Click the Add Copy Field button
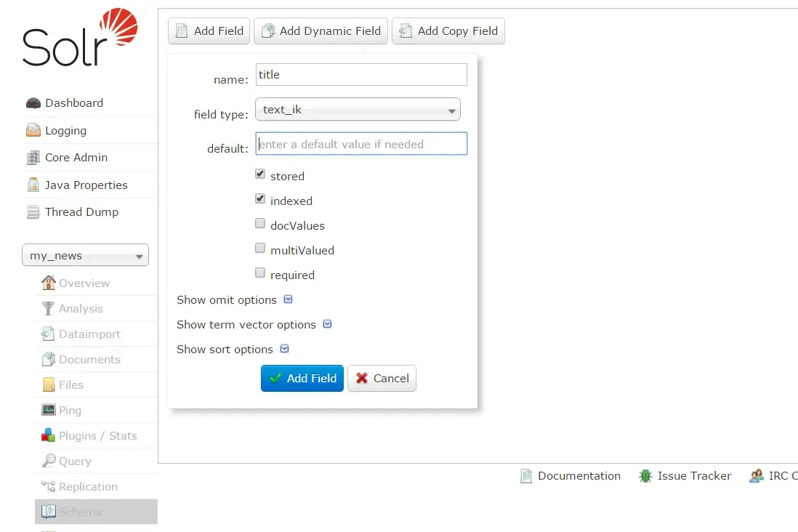798x532 pixels. [448, 31]
